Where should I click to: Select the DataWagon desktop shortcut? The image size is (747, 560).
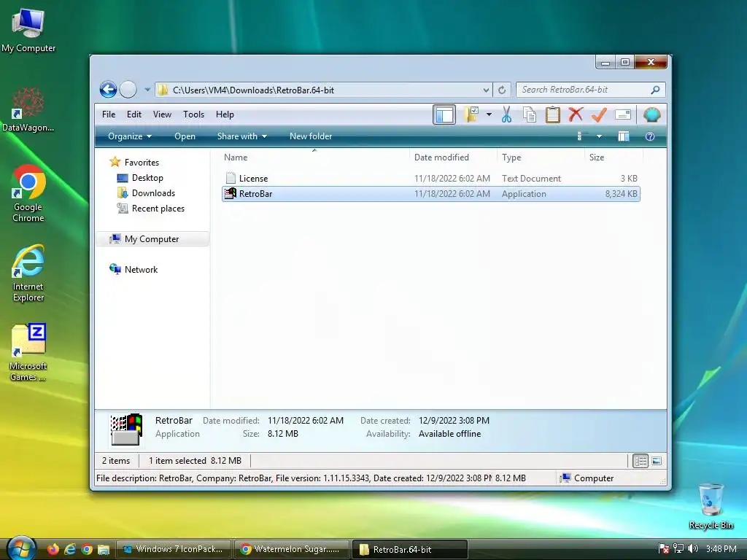pyautogui.click(x=28, y=109)
